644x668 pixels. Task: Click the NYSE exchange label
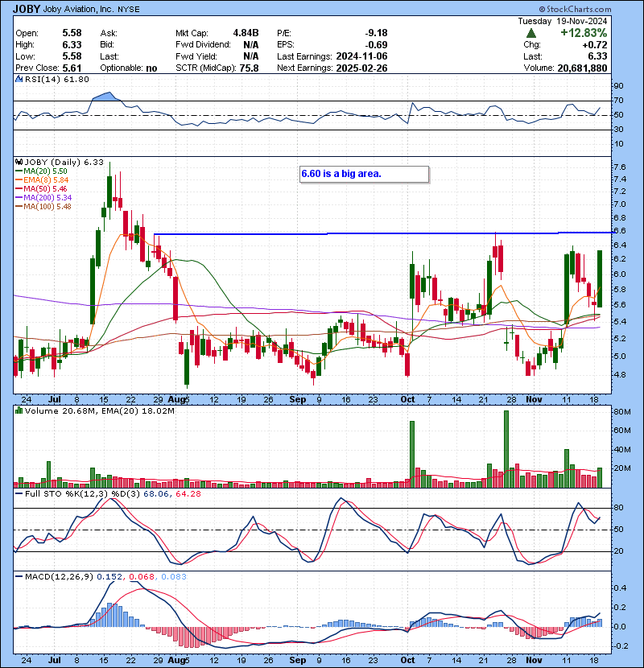click(x=128, y=10)
